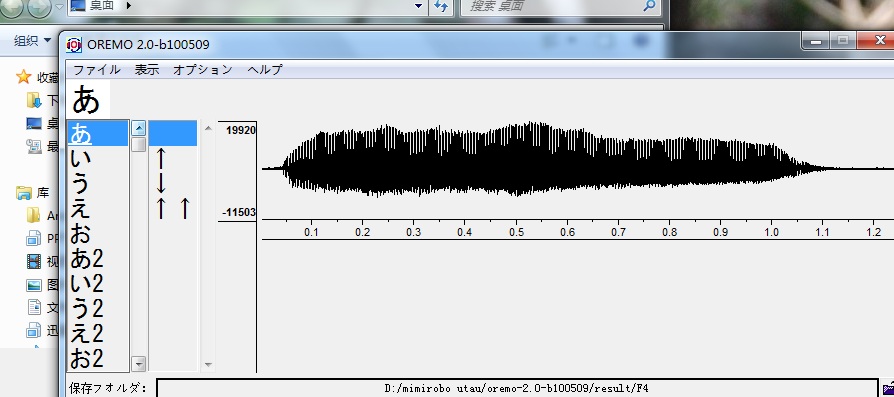Viewport: 894px width, 397px height.
Task: Click the video library icon in Explorer
Action: click(x=34, y=261)
